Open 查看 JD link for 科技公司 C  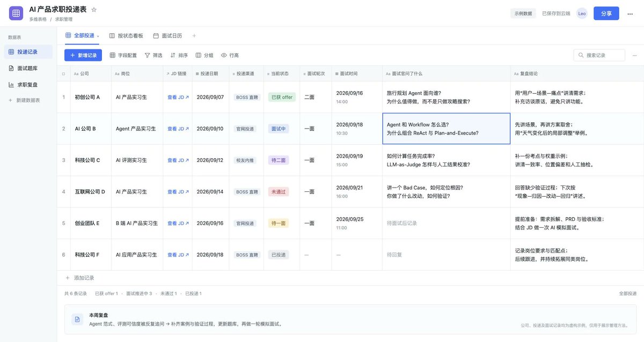coord(178,160)
